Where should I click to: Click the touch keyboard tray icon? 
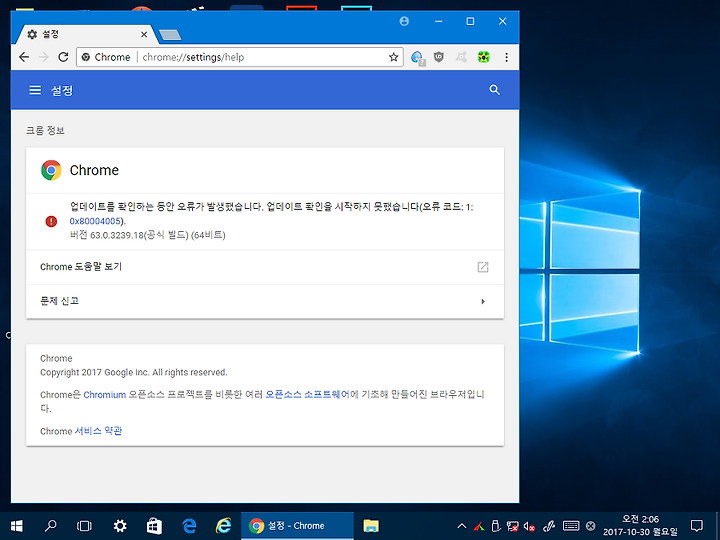coord(571,526)
